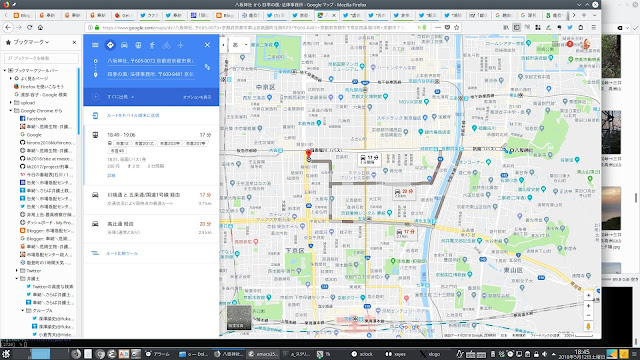Show my location on the map
The image size is (640, 360).
[588, 295]
